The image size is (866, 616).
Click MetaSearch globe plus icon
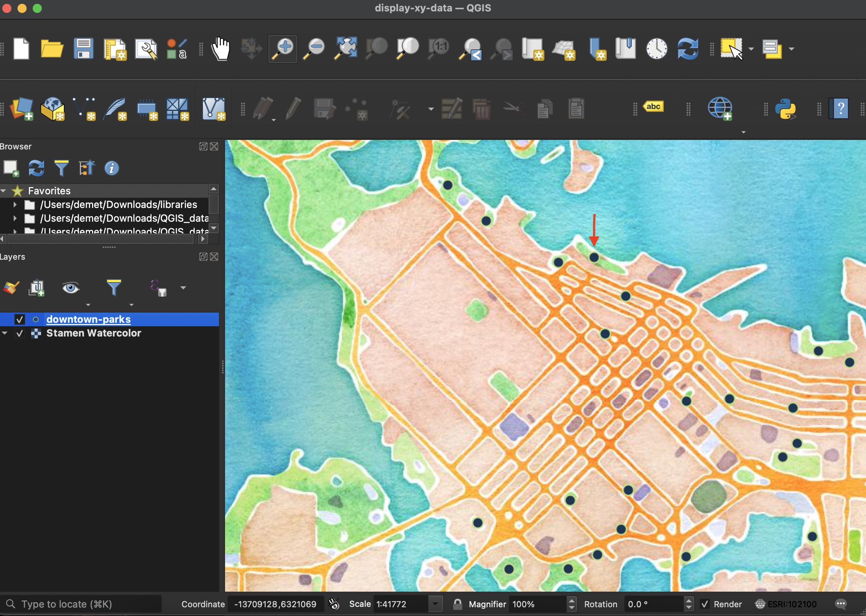(720, 109)
